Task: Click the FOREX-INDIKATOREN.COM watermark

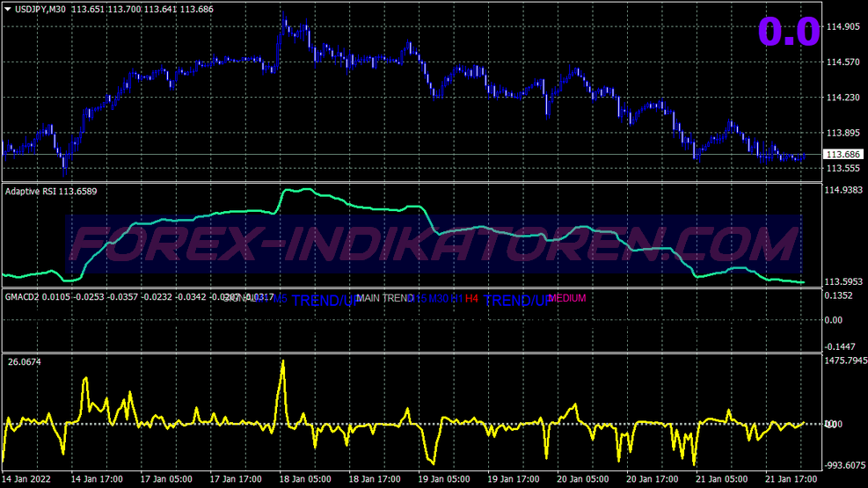Action: pos(434,244)
